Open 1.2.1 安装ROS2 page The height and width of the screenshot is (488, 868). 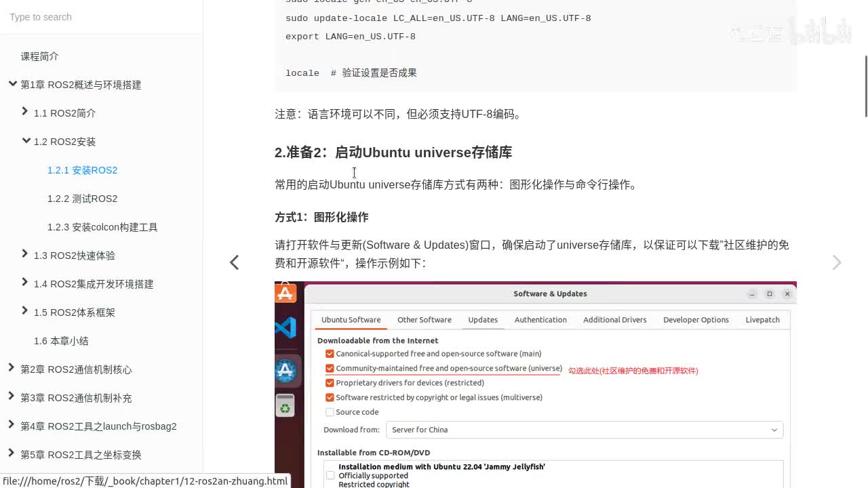82,170
